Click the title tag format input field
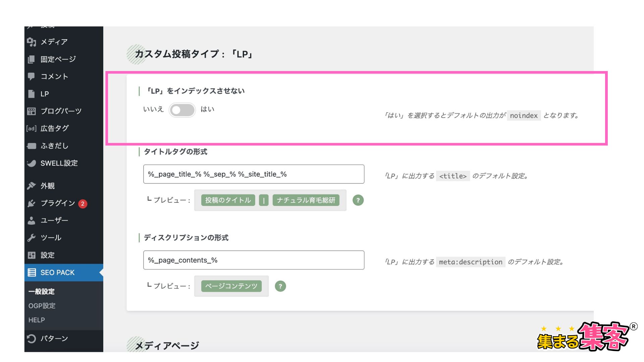644x362 pixels. pyautogui.click(x=254, y=174)
